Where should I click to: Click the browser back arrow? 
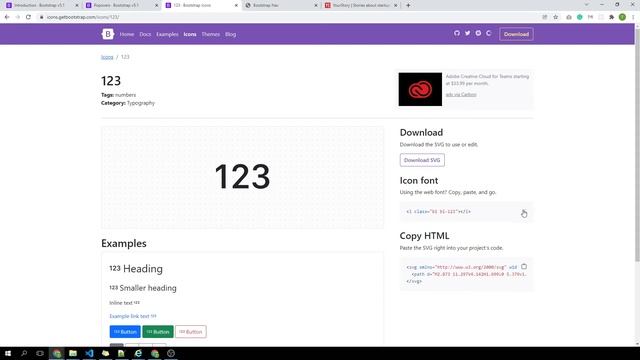pyautogui.click(x=7, y=17)
